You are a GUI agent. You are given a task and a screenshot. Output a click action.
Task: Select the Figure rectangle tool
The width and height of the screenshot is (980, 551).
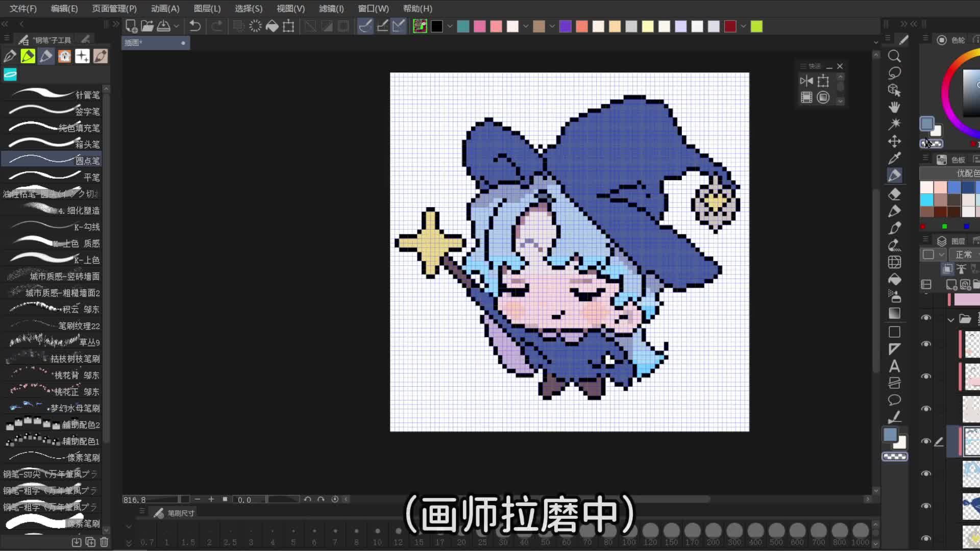(894, 332)
